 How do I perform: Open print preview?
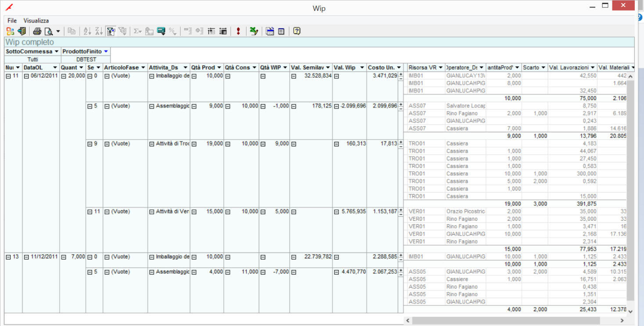pos(49,31)
